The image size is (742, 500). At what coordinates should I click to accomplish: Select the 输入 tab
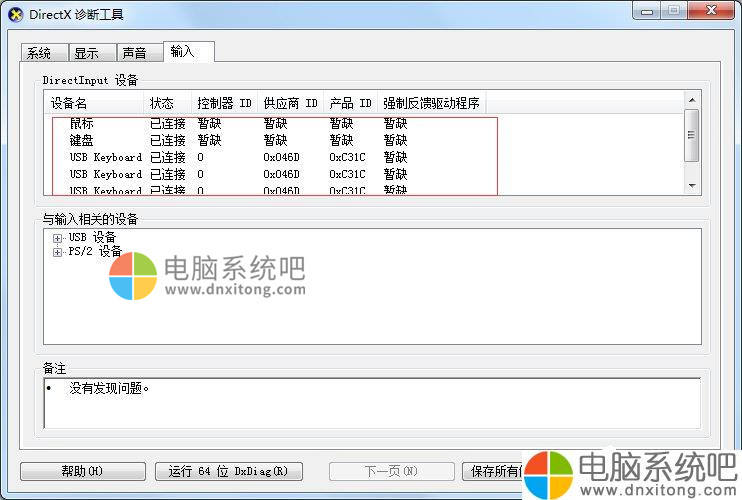coord(189,52)
